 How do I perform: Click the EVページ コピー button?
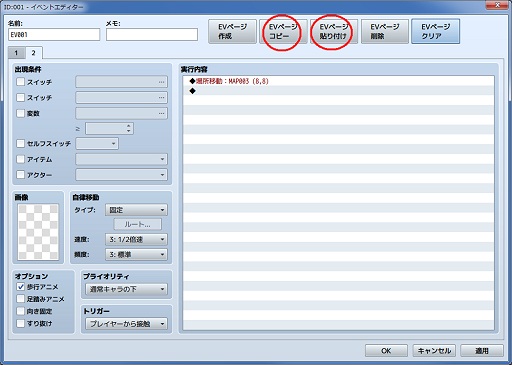point(283,31)
